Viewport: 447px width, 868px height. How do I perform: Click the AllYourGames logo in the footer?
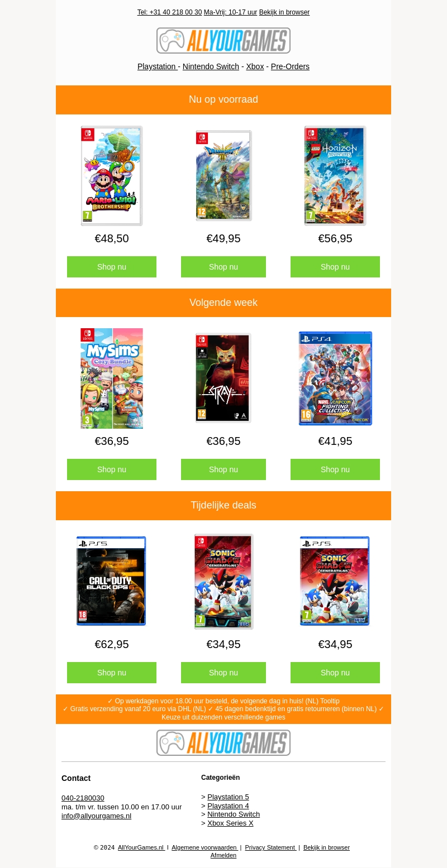[223, 743]
